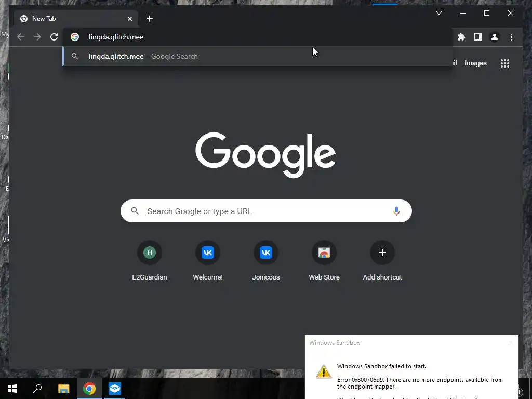
Task: Click the large Google logo
Action: tap(265, 155)
